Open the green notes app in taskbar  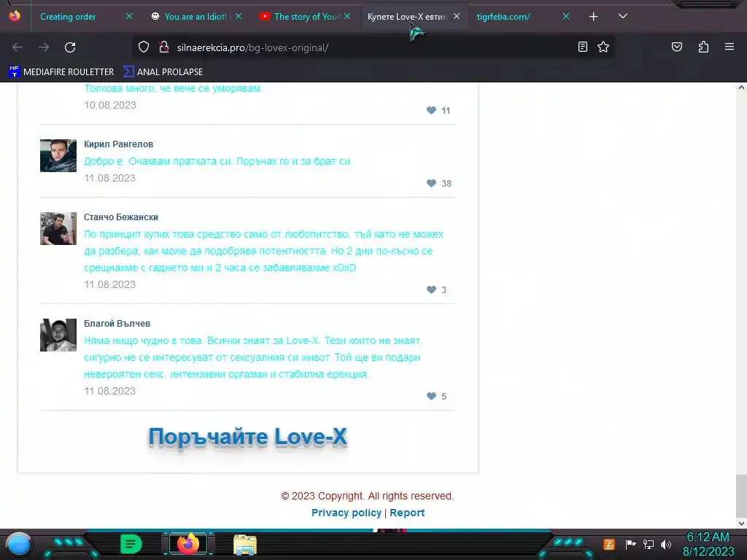click(131, 544)
